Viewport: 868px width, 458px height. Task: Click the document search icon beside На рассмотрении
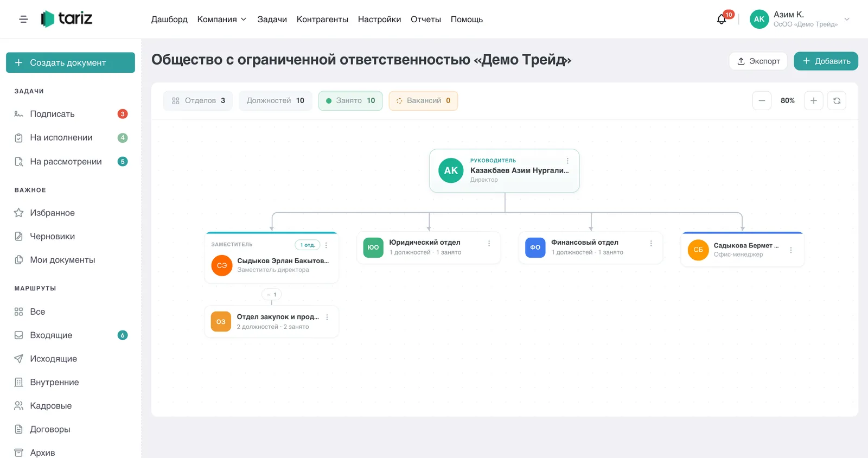[x=18, y=162]
